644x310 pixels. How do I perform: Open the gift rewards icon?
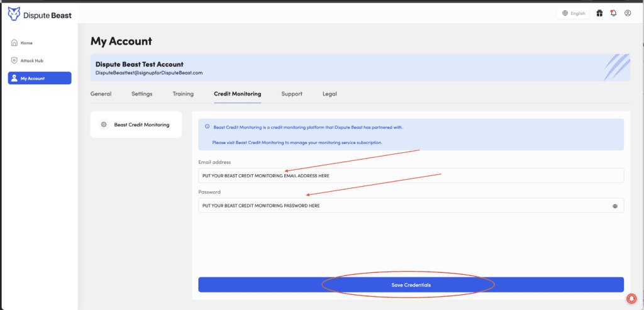(x=599, y=13)
